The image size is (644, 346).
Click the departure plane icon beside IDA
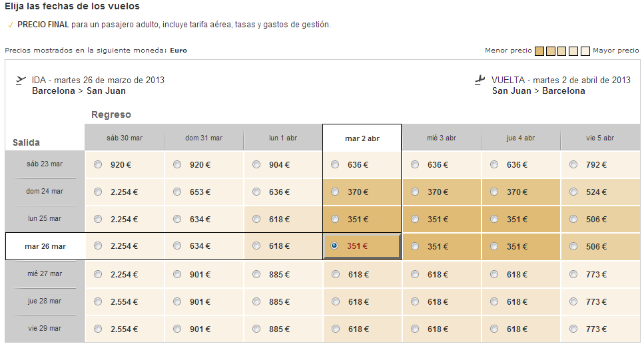point(20,80)
